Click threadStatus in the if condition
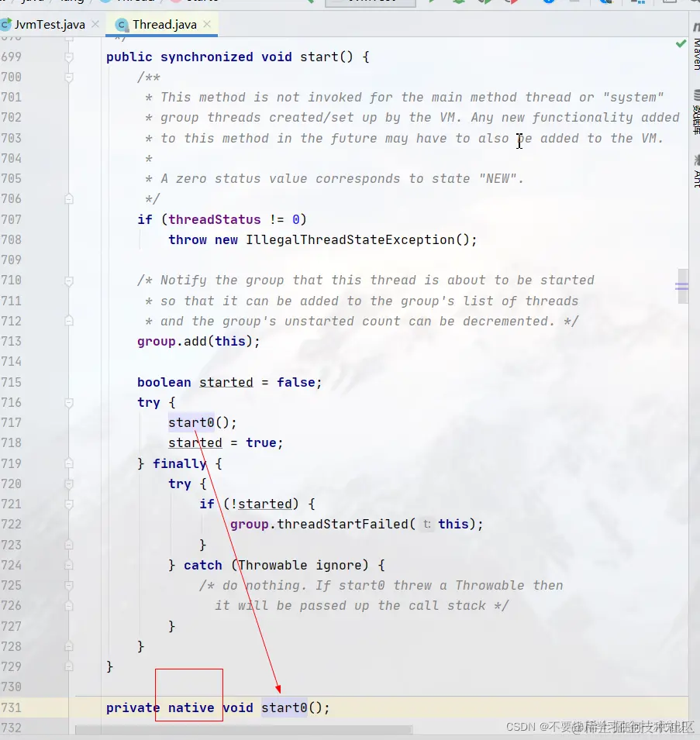Screen dimensions: 700x740 click(214, 219)
